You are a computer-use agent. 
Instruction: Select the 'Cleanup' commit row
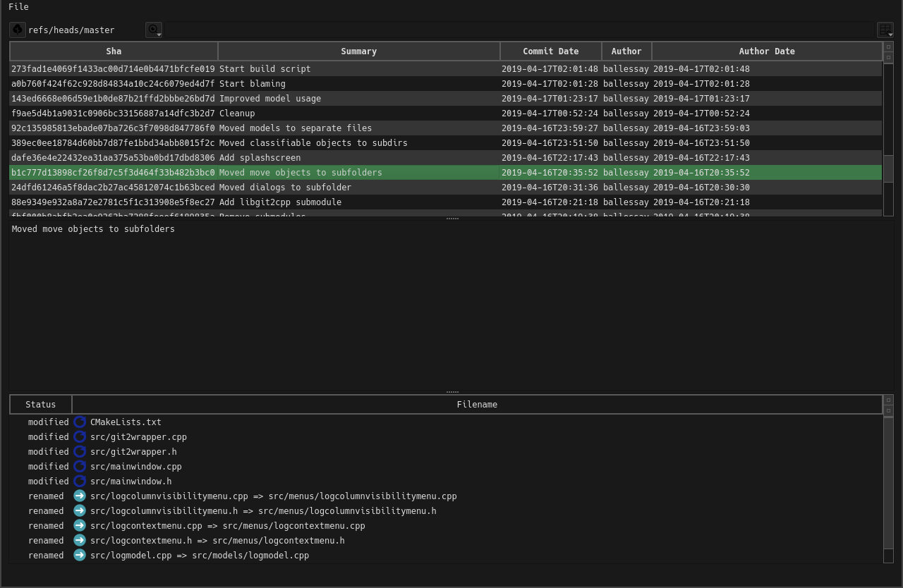446,114
